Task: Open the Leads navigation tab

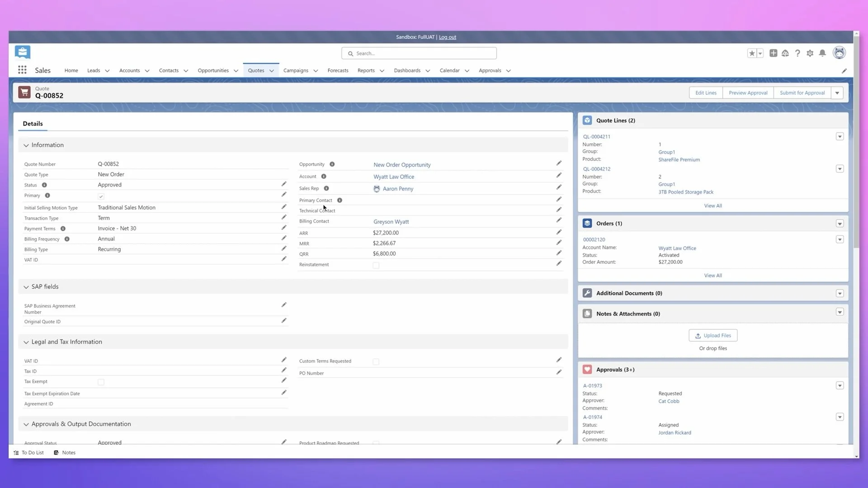Action: [94, 70]
